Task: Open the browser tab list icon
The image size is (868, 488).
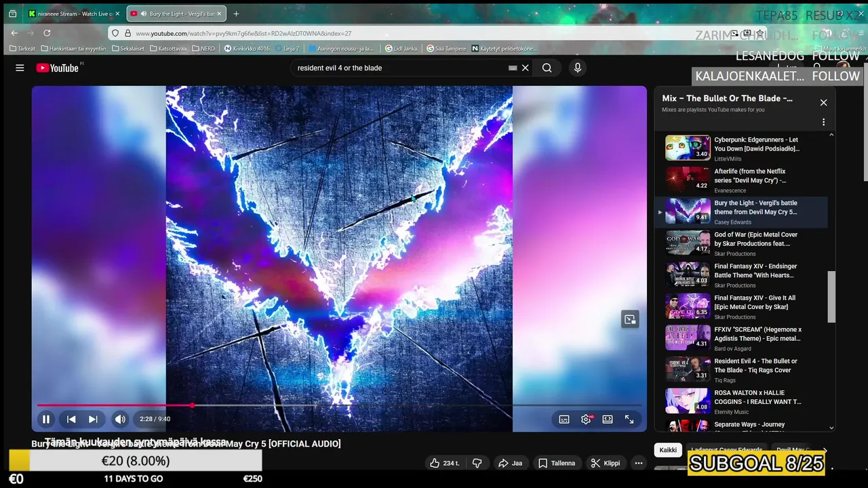Action: coord(12,14)
